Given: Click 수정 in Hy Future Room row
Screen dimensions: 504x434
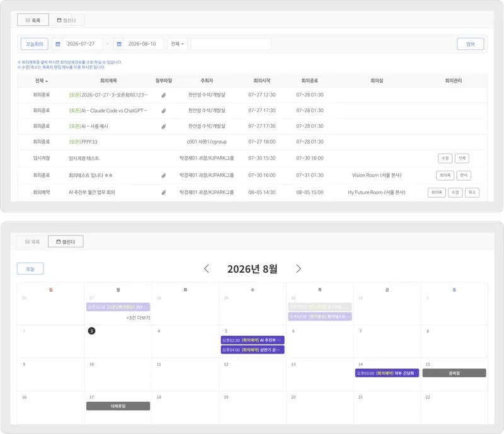Looking at the screenshot, I should tap(455, 193).
